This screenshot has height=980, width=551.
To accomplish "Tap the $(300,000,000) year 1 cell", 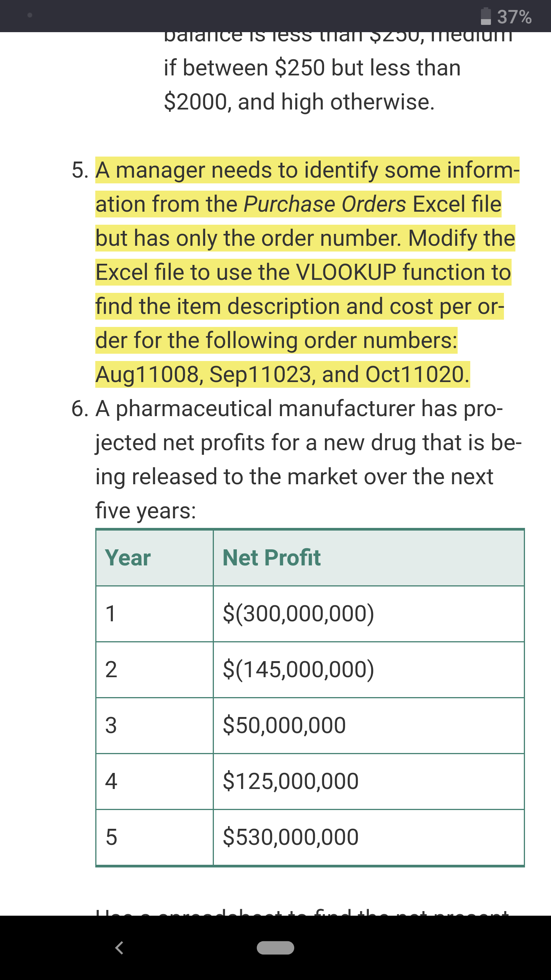I will click(x=368, y=614).
